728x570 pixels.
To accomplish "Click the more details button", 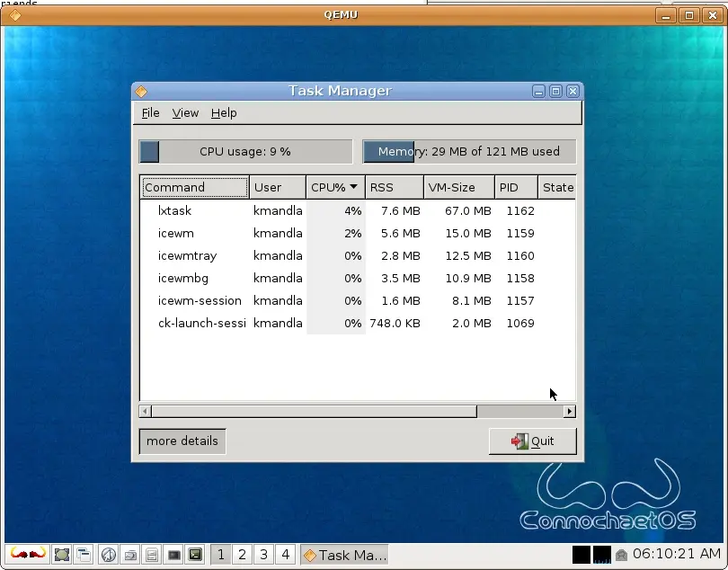I will [x=182, y=441].
